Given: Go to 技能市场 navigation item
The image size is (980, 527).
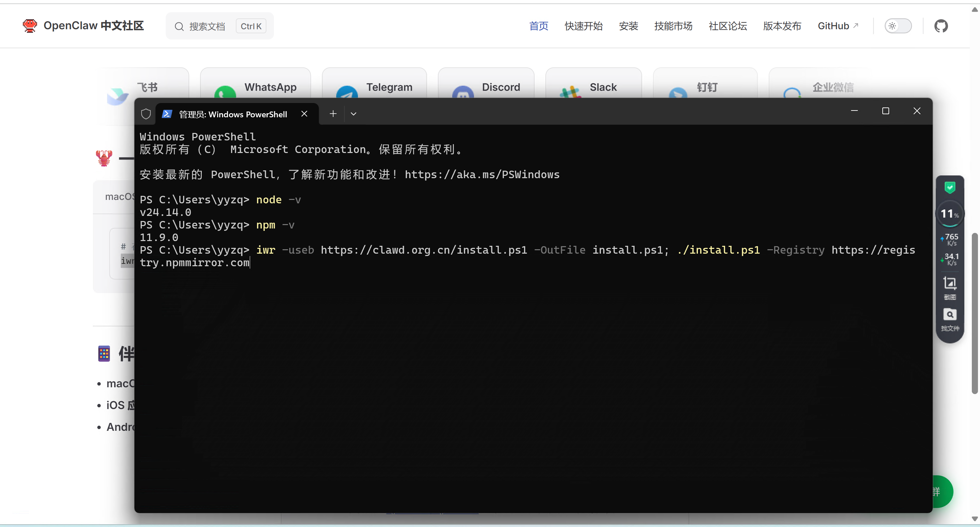Looking at the screenshot, I should click(x=673, y=26).
